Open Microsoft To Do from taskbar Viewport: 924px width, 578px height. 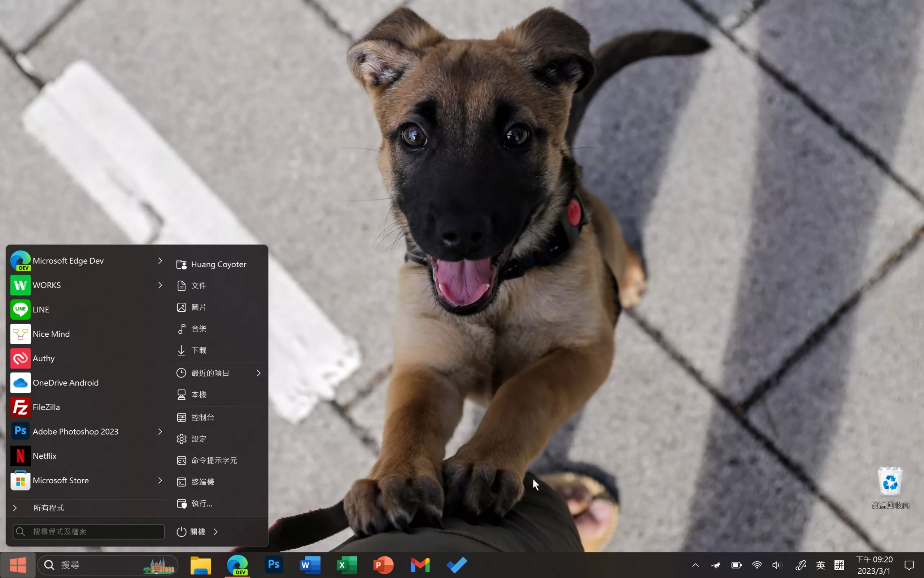point(457,565)
